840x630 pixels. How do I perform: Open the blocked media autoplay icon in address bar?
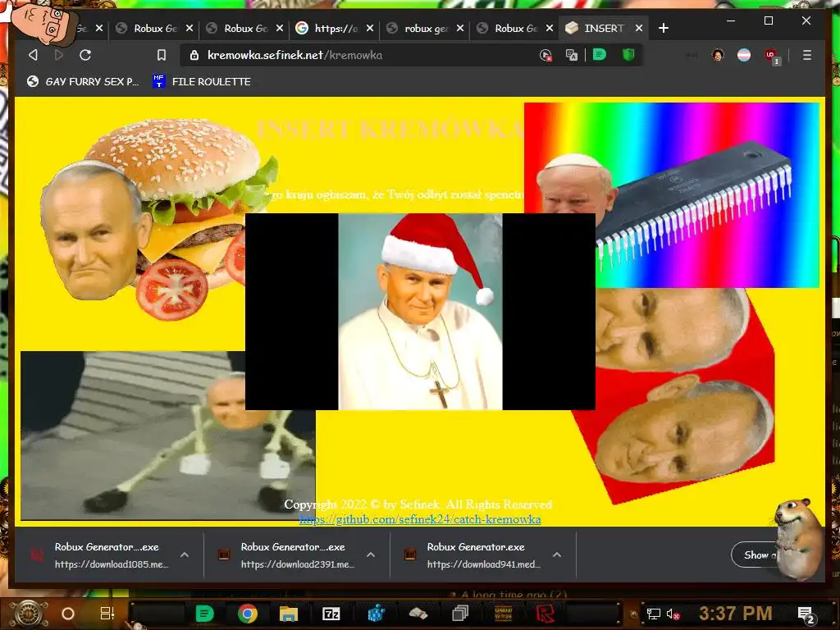[546, 55]
